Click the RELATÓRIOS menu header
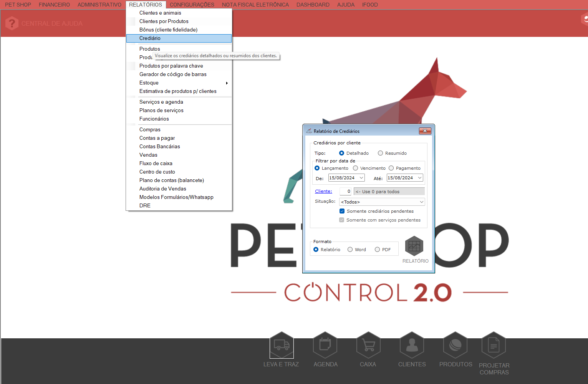The width and height of the screenshot is (588, 384). (x=146, y=5)
